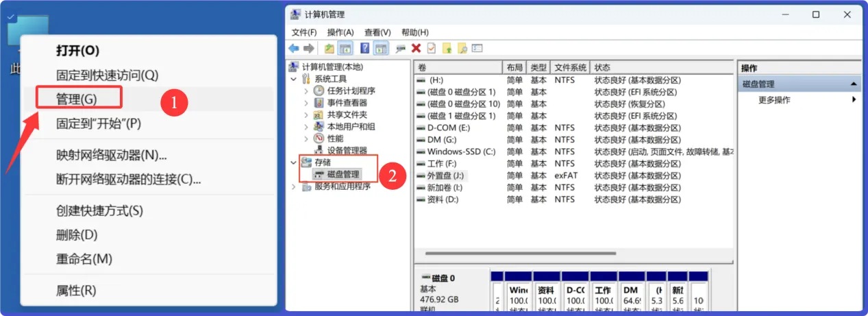Viewport: 868px width, 316px height.
Task: Sort by the 文件系统 column header
Action: pos(571,68)
